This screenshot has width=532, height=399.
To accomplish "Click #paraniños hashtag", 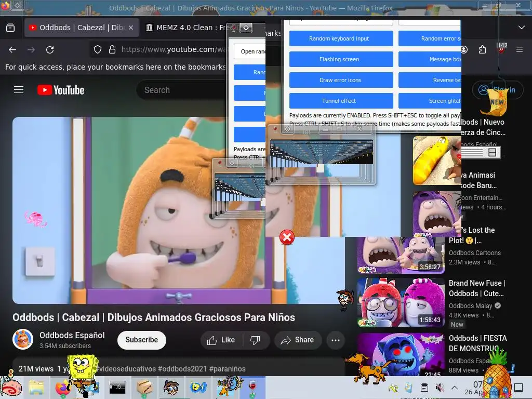I will (228, 369).
